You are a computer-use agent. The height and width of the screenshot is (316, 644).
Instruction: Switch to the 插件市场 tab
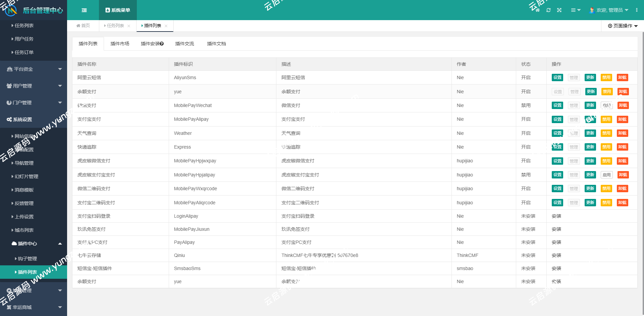point(120,43)
